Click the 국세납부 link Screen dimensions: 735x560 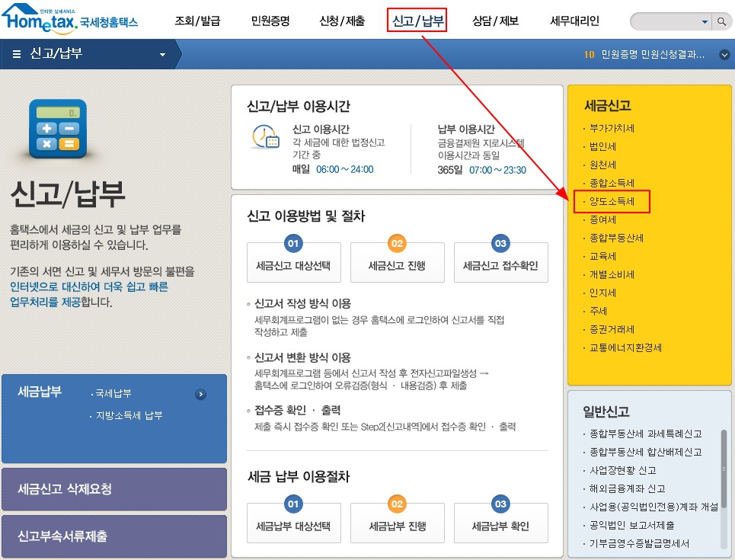tap(113, 393)
